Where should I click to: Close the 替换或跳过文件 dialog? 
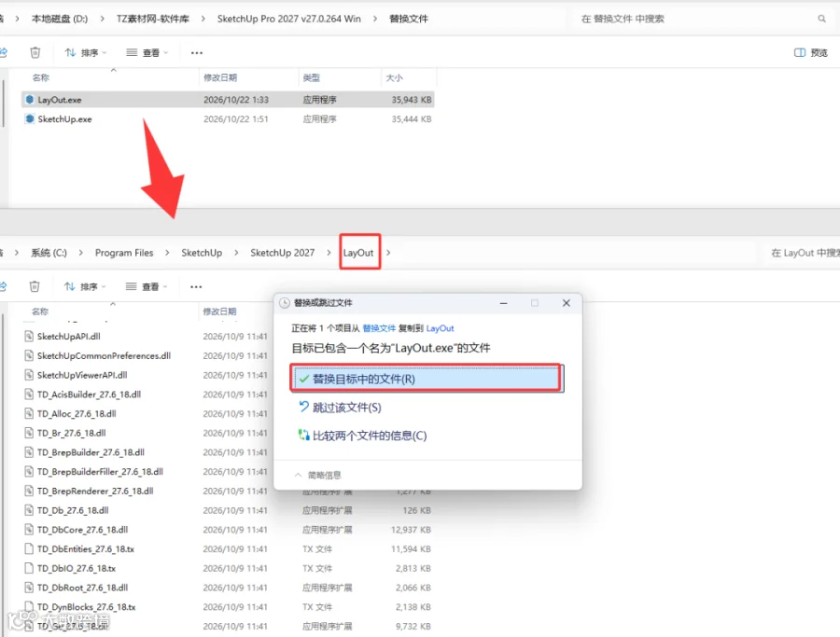pos(567,303)
